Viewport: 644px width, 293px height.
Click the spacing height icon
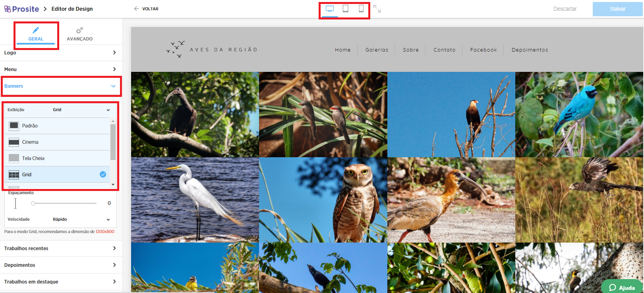click(15, 203)
